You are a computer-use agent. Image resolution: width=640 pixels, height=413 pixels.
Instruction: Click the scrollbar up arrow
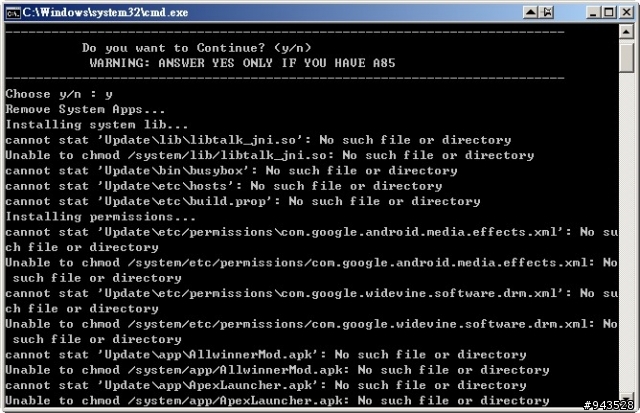click(626, 31)
